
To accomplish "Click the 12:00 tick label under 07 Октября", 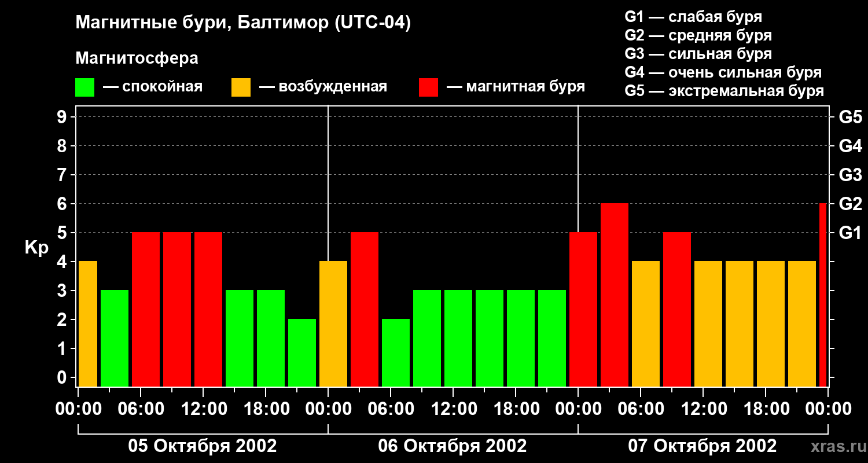I will click(703, 409).
